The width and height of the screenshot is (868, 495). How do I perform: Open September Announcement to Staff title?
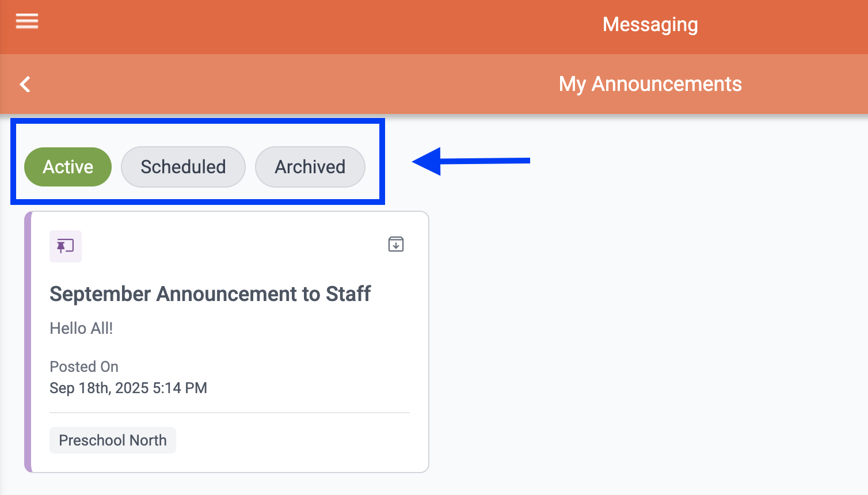[210, 294]
